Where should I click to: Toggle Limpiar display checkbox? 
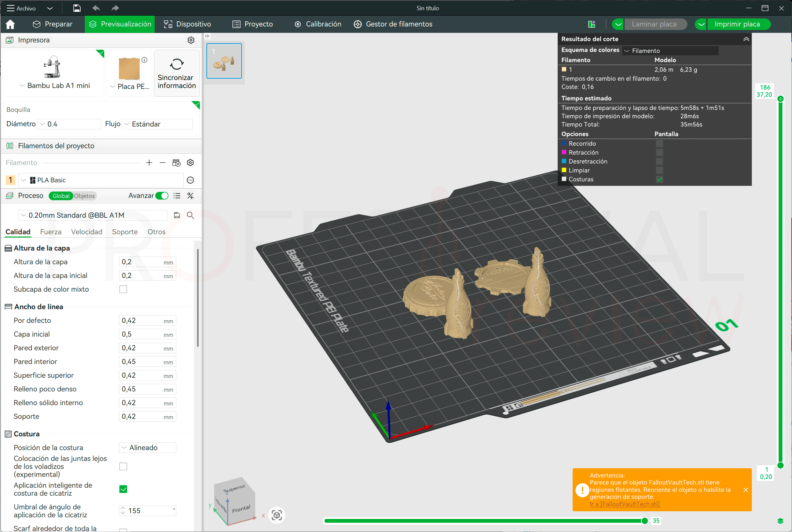pos(659,170)
